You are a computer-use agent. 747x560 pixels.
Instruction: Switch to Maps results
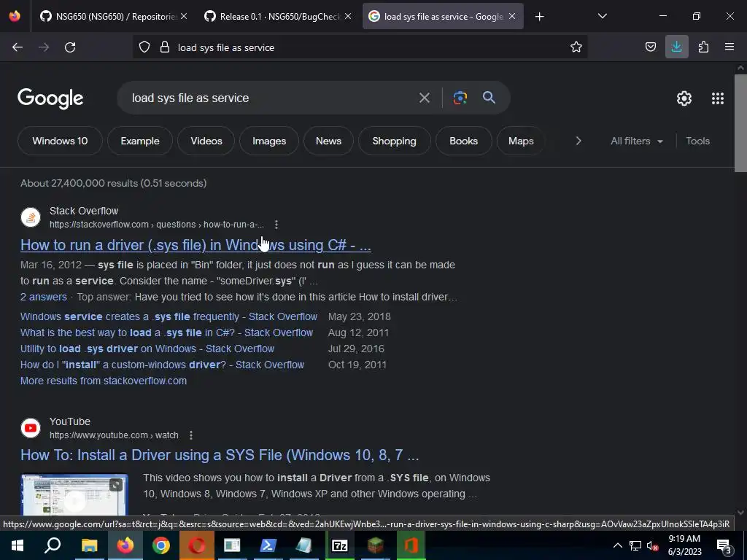521,141
